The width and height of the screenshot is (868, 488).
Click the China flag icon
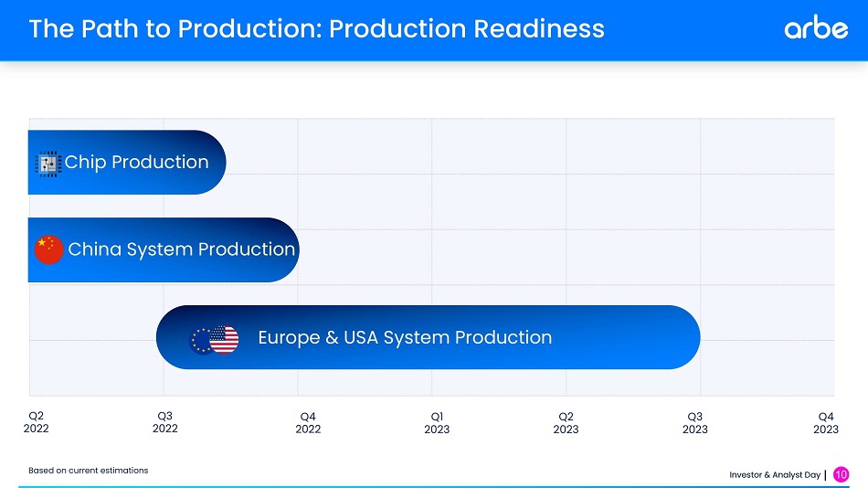click(x=48, y=249)
